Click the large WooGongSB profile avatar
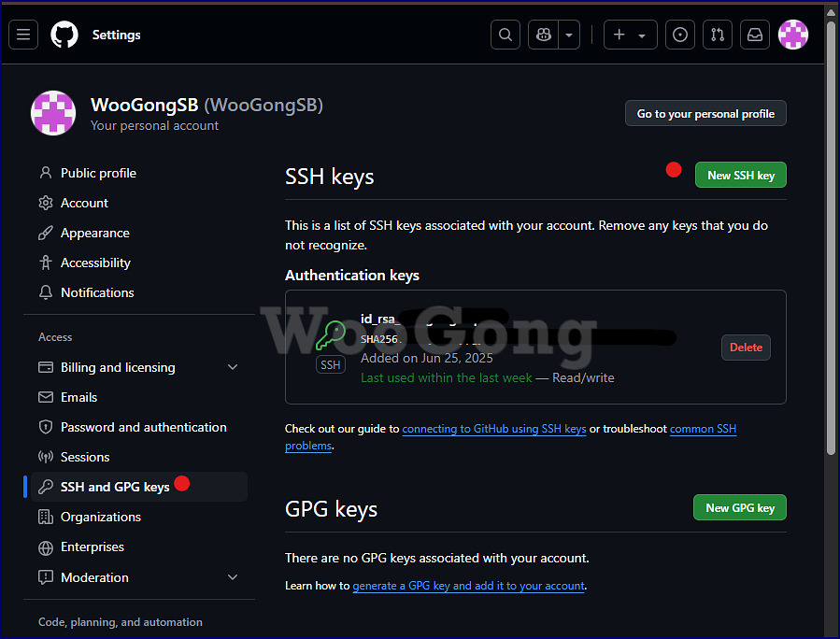 (x=53, y=113)
